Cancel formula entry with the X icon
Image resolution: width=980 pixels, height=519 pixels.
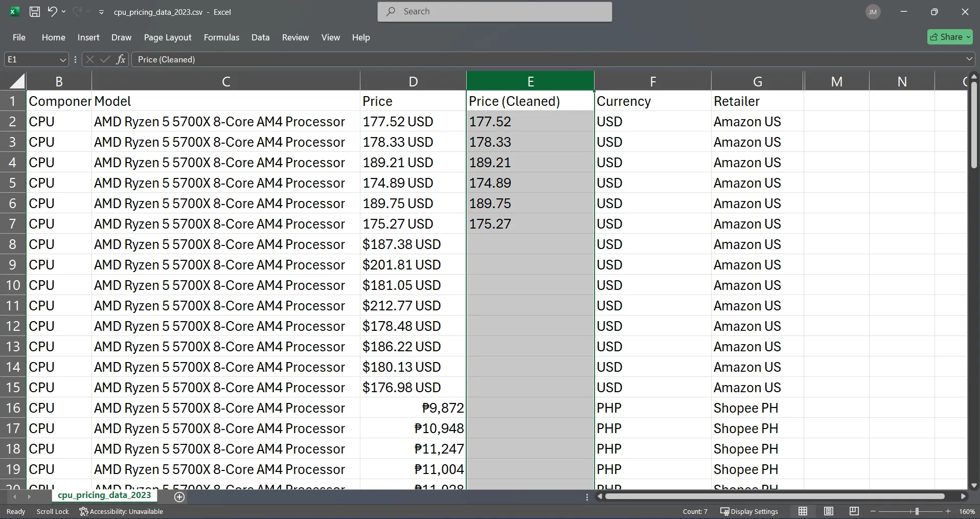coord(89,59)
